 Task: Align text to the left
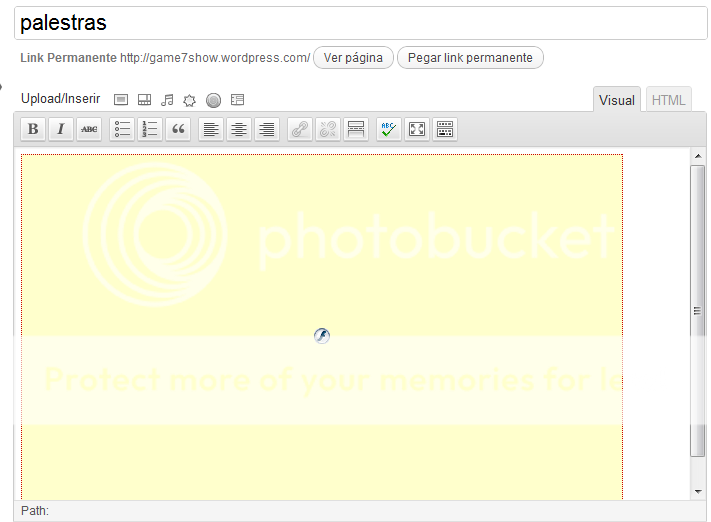(x=211, y=129)
